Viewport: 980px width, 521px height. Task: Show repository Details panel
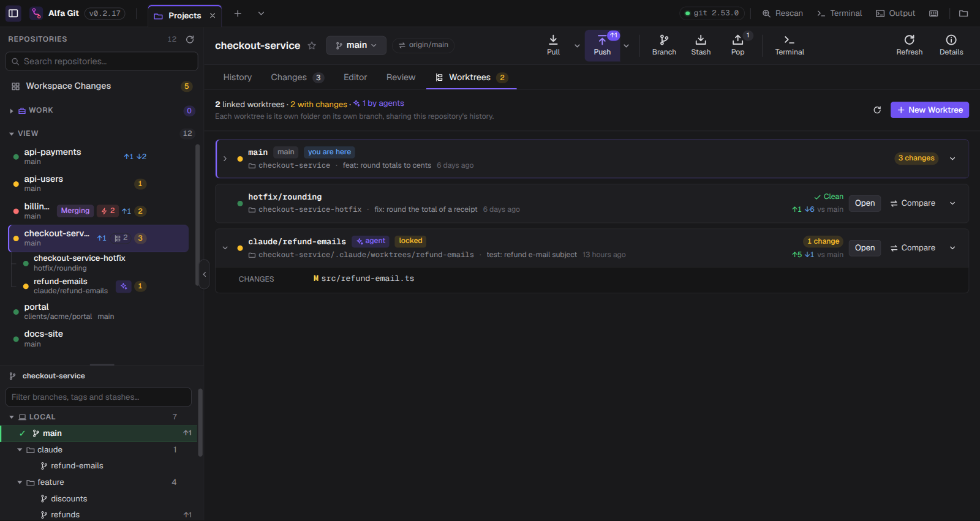tap(951, 45)
